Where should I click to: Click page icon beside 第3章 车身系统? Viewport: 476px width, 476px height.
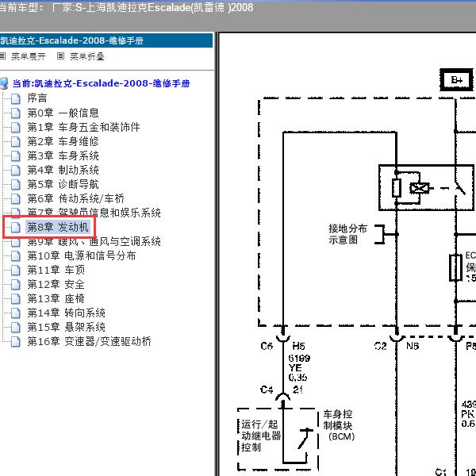point(16,155)
